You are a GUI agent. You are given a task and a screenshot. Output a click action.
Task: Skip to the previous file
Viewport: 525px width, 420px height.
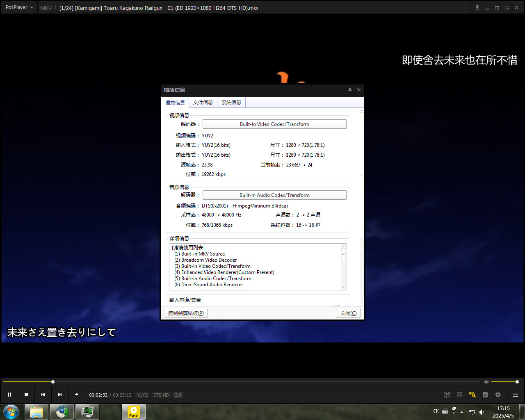43,395
